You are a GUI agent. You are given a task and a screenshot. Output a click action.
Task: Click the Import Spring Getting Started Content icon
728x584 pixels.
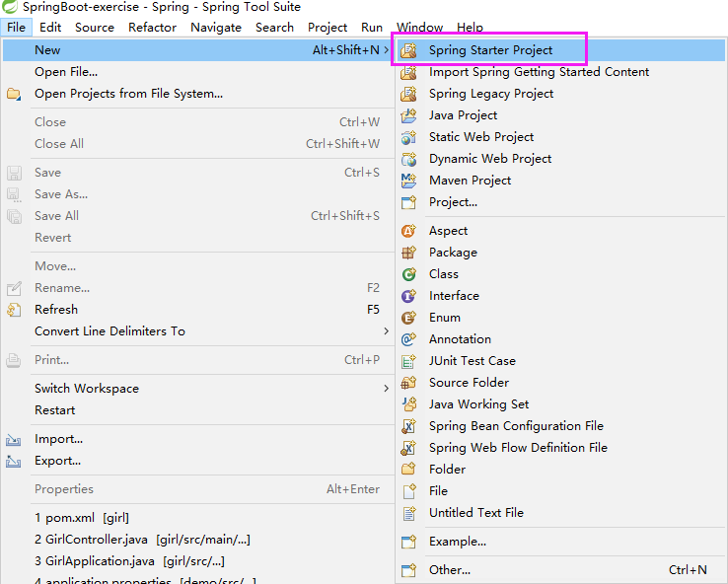(x=408, y=72)
